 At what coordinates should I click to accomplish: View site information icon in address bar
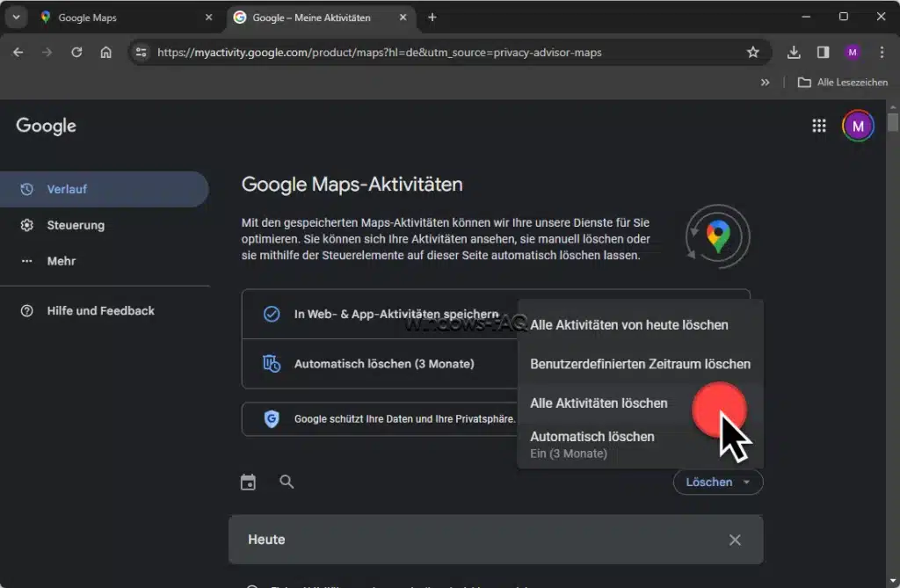point(141,52)
